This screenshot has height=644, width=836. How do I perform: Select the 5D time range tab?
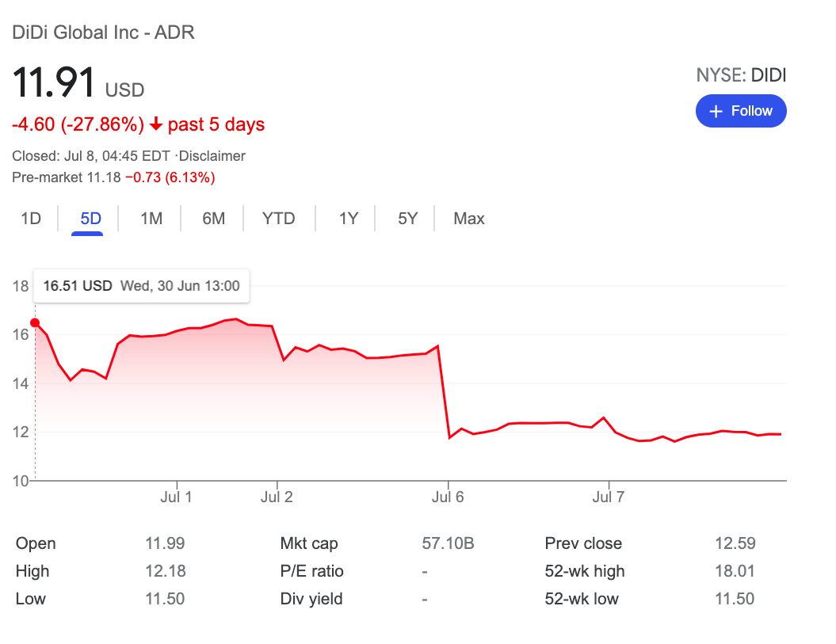91,219
